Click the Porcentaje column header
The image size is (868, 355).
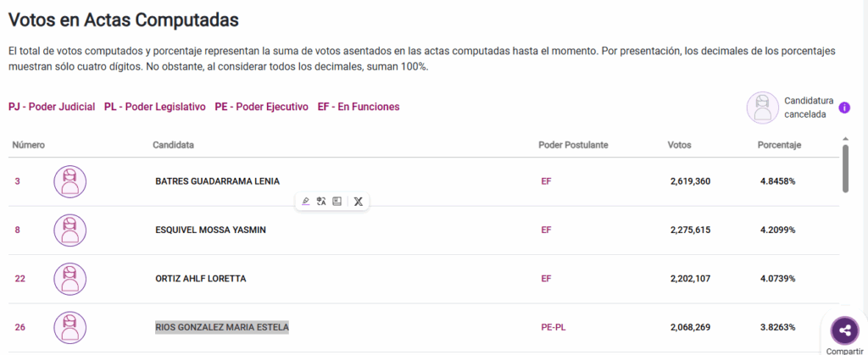tap(779, 145)
